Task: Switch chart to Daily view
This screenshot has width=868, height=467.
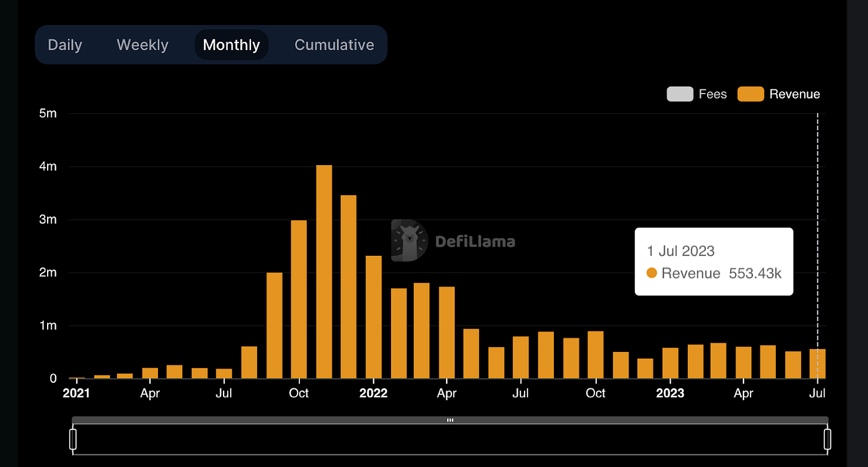Action: tap(65, 45)
